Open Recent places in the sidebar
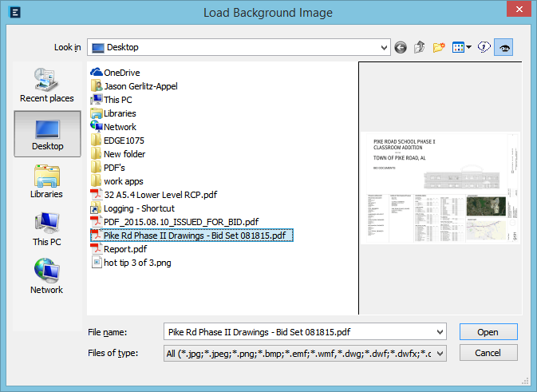The width and height of the screenshot is (537, 392). [47, 85]
